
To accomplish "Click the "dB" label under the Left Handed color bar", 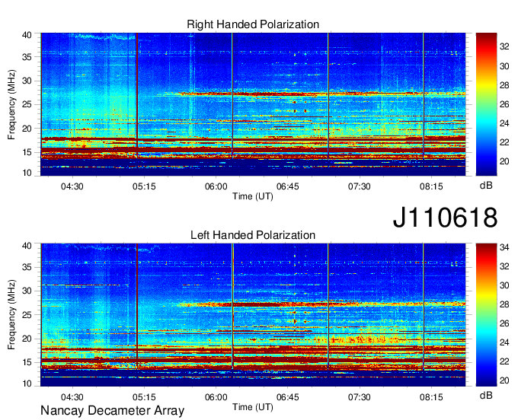I will pyautogui.click(x=486, y=395).
